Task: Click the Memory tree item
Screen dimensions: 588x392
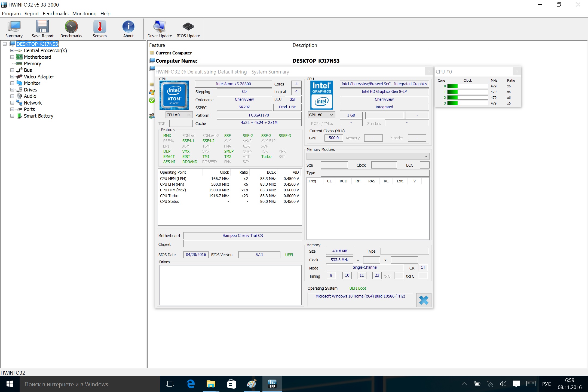Action: pyautogui.click(x=32, y=63)
